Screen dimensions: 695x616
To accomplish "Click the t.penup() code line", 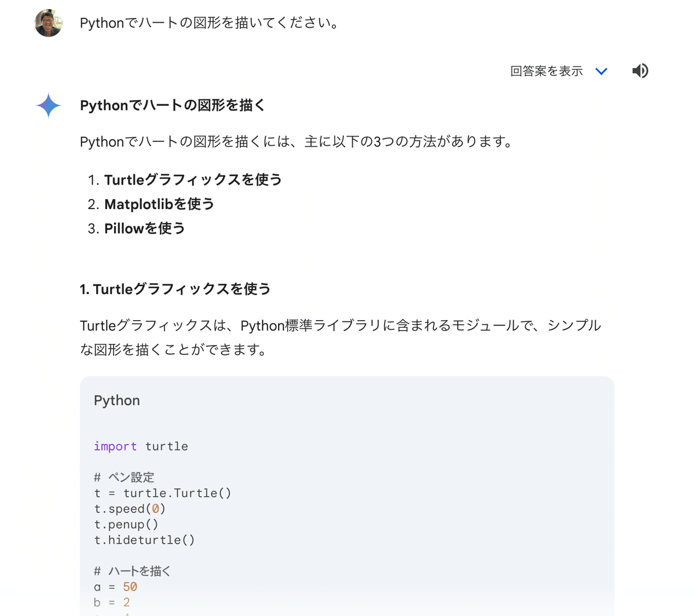I will point(126,525).
